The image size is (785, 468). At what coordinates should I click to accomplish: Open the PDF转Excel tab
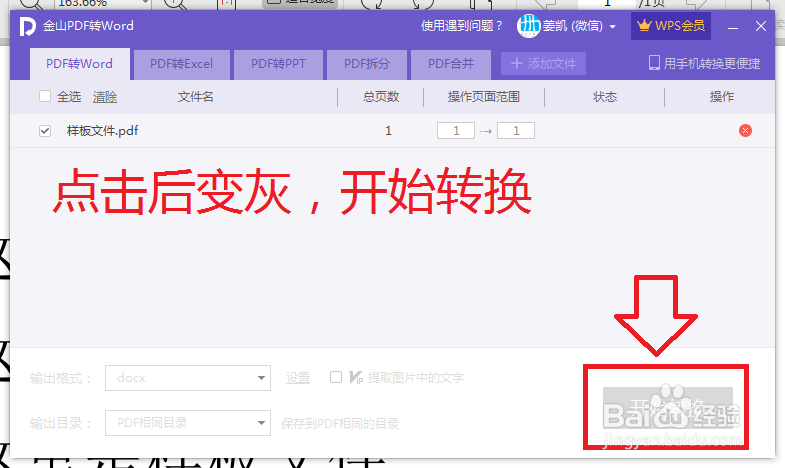pyautogui.click(x=181, y=64)
